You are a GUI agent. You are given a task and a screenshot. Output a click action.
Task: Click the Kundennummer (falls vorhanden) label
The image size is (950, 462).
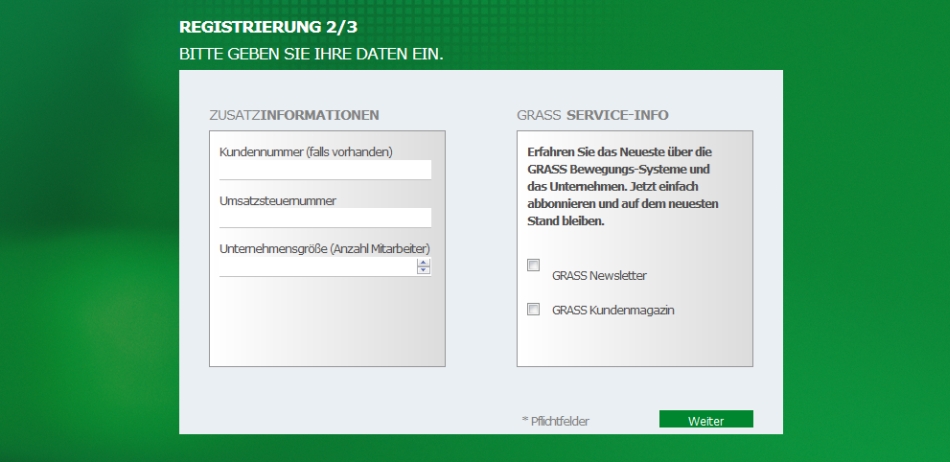click(306, 152)
